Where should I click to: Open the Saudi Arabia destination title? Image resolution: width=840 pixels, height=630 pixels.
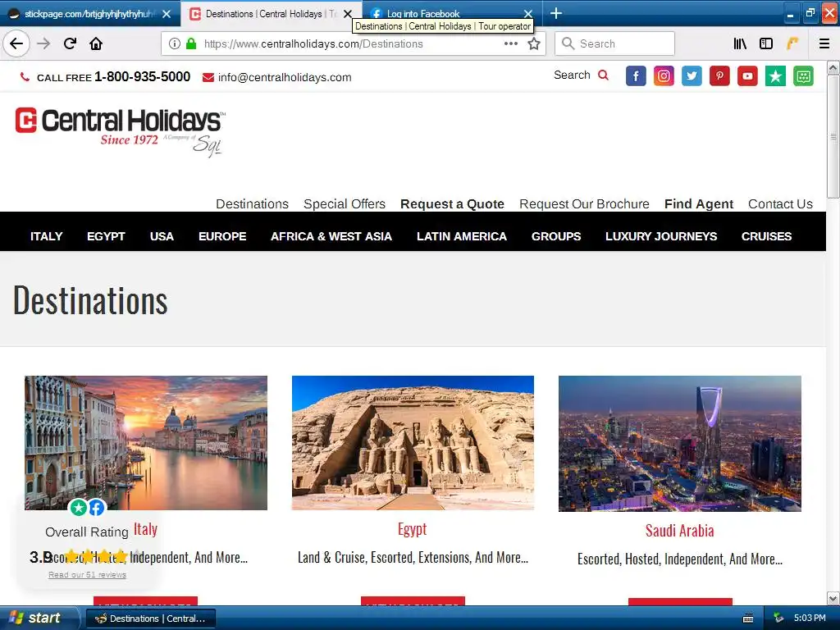click(679, 531)
